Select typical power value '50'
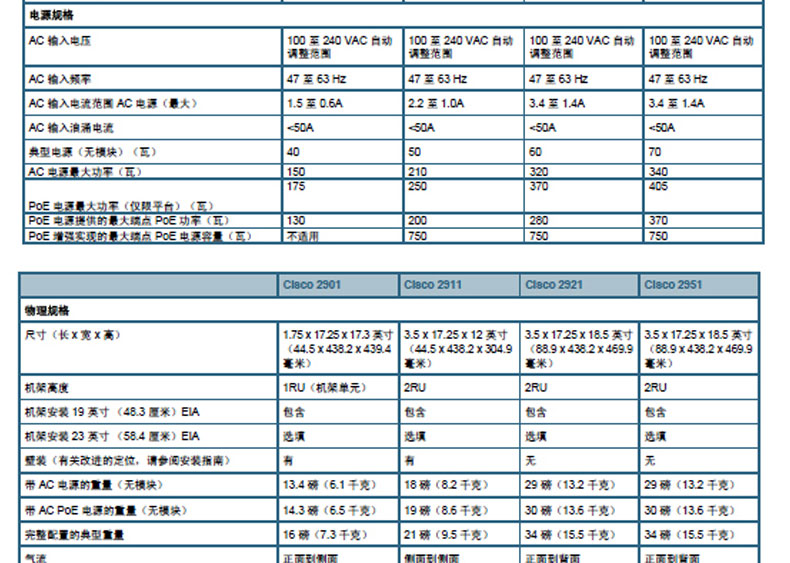 415,152
